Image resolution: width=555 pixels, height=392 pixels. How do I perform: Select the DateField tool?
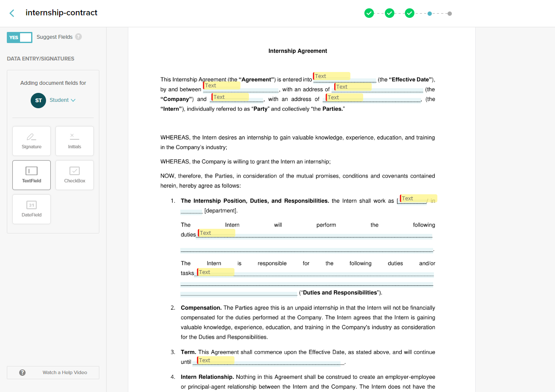[31, 209]
